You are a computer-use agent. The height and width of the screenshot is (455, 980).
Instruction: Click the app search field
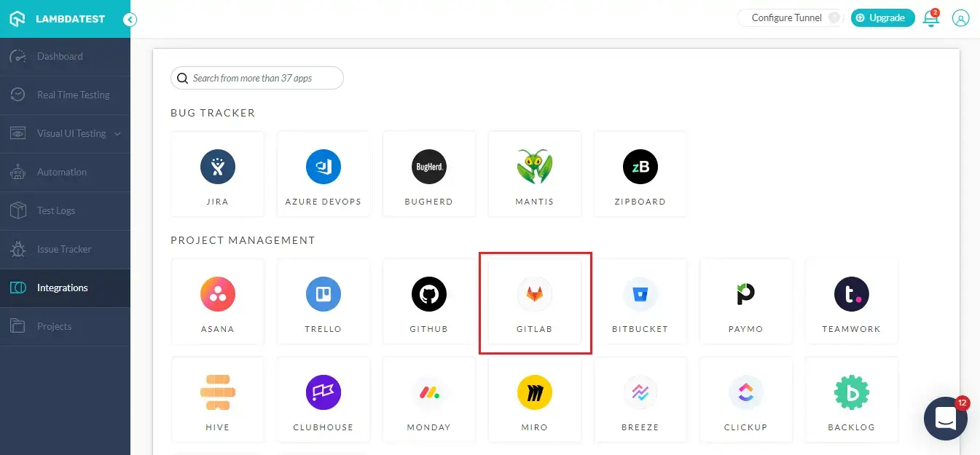(262, 78)
